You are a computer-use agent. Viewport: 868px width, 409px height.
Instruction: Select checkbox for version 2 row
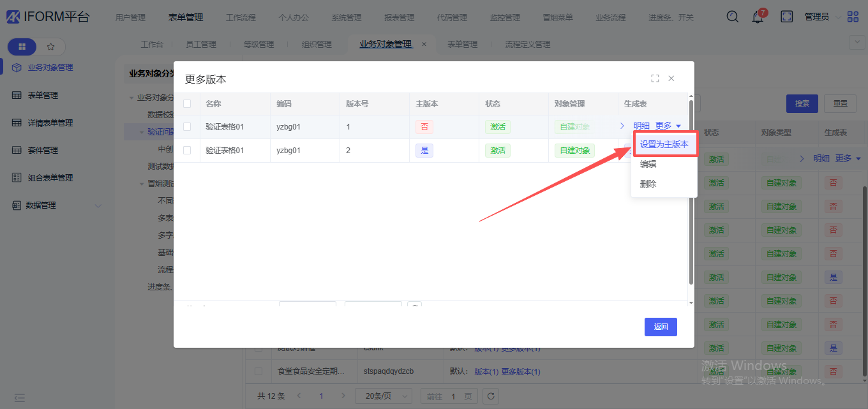[x=187, y=151]
